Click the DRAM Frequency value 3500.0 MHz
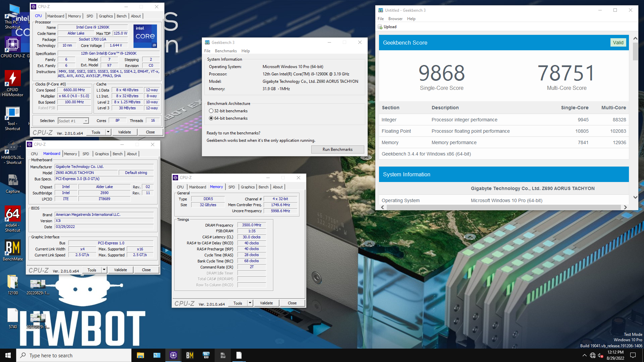 pos(252,225)
